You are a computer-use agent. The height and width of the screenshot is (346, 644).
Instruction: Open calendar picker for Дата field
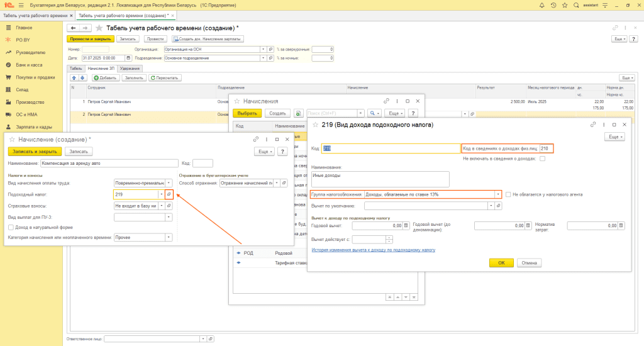(128, 59)
